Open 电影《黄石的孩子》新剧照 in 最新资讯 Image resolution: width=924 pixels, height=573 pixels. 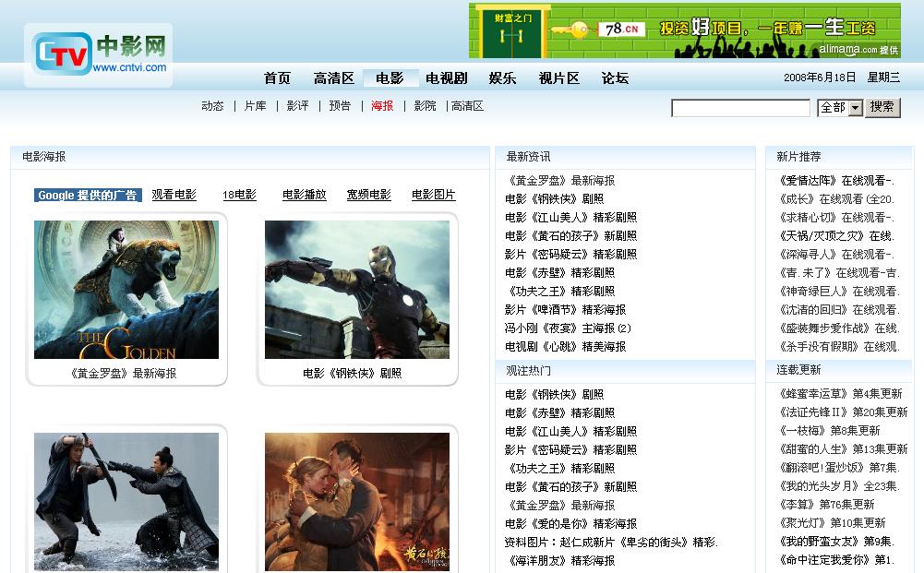pos(570,235)
